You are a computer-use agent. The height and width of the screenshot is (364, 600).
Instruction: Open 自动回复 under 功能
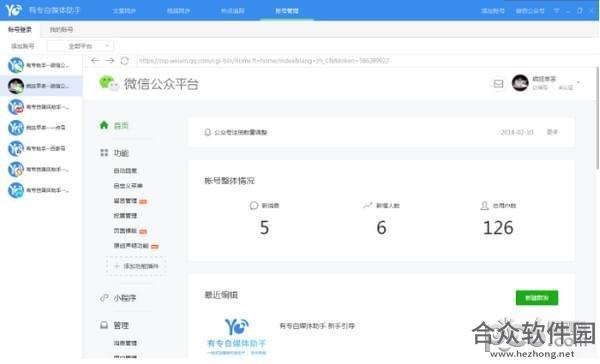(125, 171)
